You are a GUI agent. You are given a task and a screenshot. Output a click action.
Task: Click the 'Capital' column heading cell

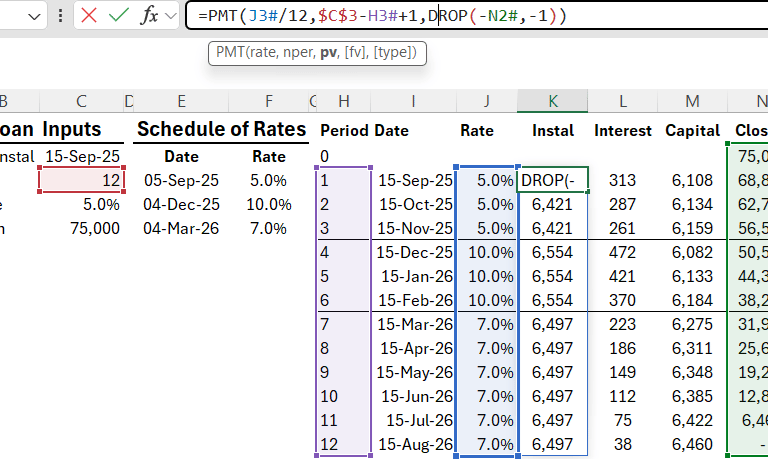click(692, 130)
